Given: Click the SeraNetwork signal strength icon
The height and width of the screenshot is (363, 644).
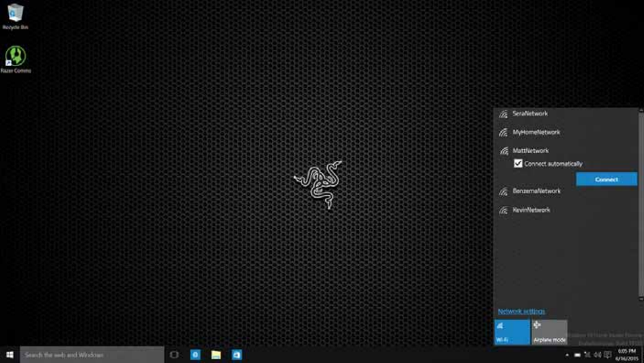Looking at the screenshot, I should (x=504, y=114).
